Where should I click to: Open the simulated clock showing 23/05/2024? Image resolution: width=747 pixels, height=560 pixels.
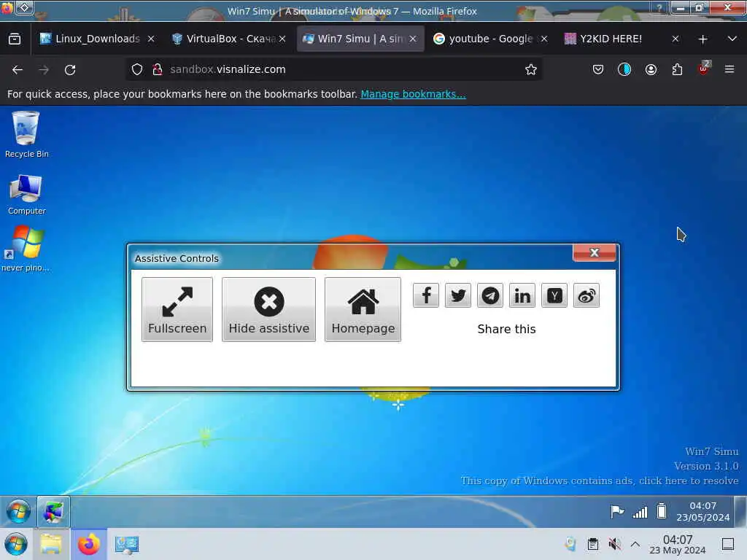703,511
